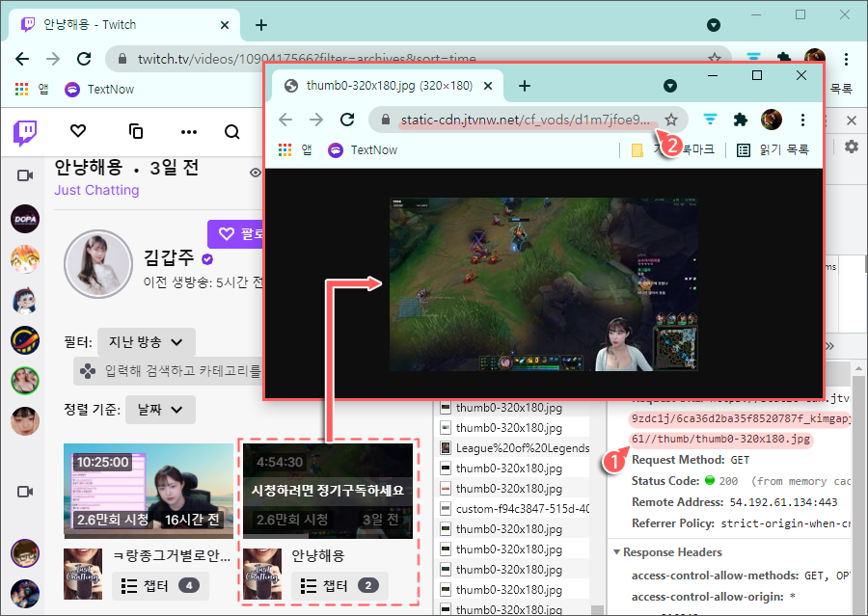Image resolution: width=868 pixels, height=616 pixels.
Task: Click the lower video camera icon in Twitch sidebar
Action: [25, 492]
